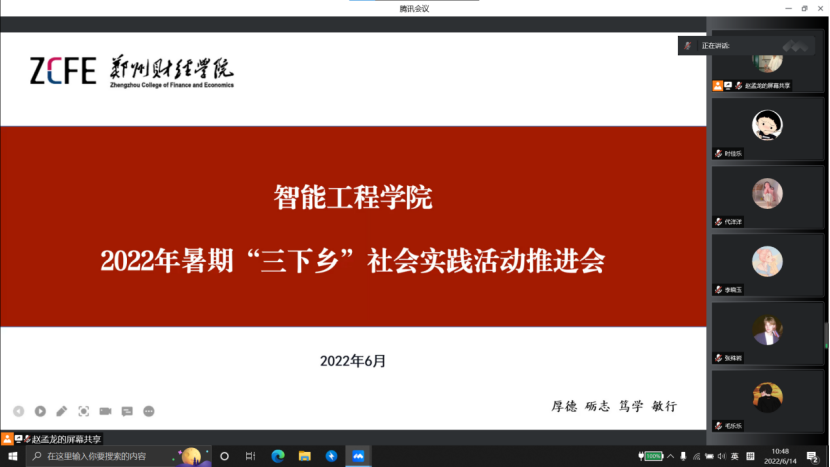Viewport: 830px width, 467px height.
Task: Open Cortana circle on taskbar
Action: click(224, 456)
